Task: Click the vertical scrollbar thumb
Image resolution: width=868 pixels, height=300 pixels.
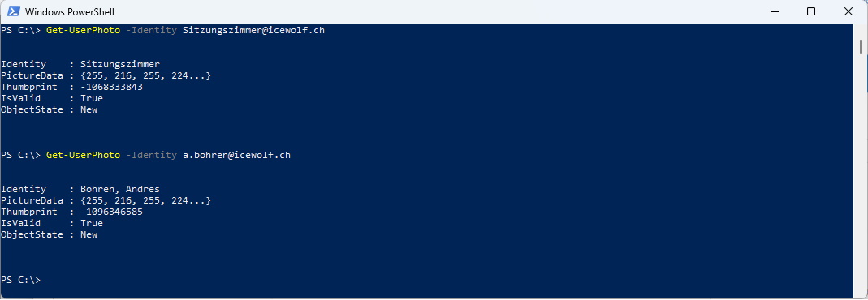Action: tap(861, 45)
